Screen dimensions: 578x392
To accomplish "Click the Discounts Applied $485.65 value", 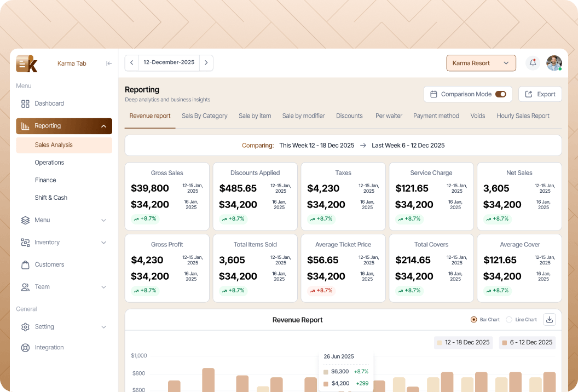I will point(238,188).
